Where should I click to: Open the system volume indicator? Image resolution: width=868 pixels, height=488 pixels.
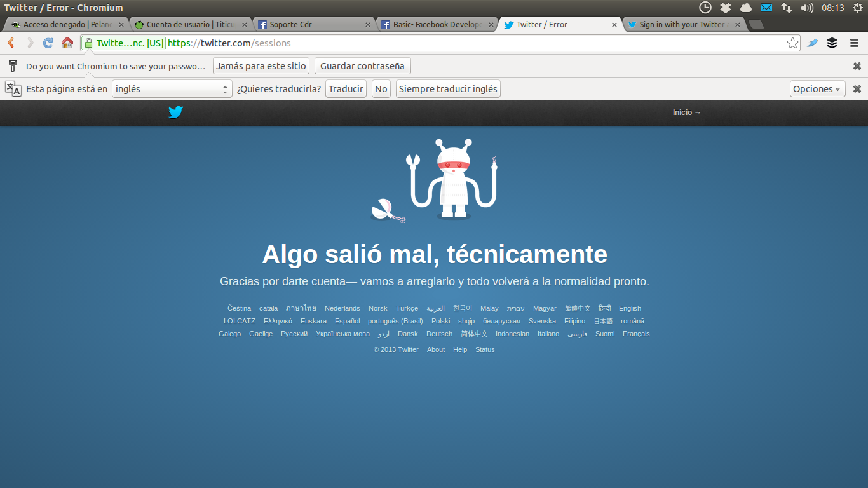tap(807, 8)
